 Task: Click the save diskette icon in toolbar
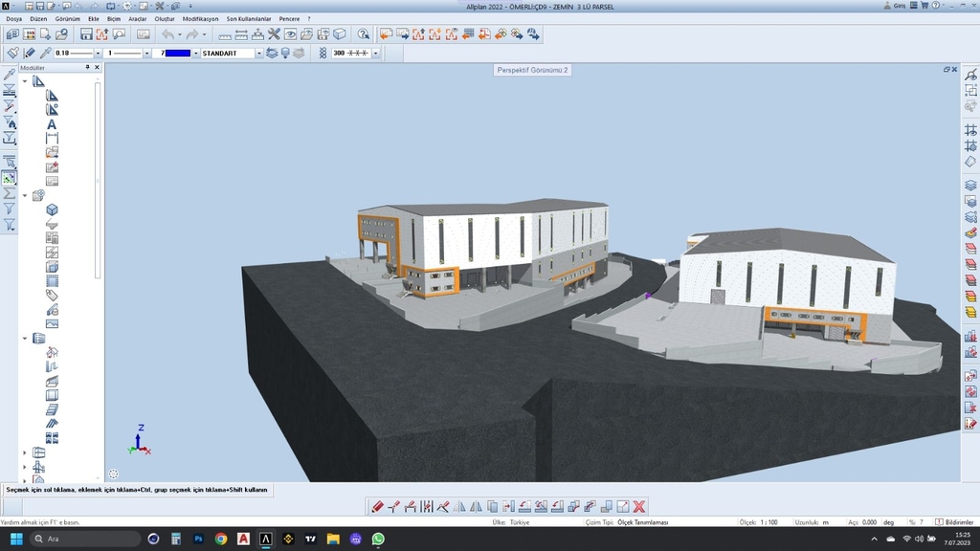(86, 34)
